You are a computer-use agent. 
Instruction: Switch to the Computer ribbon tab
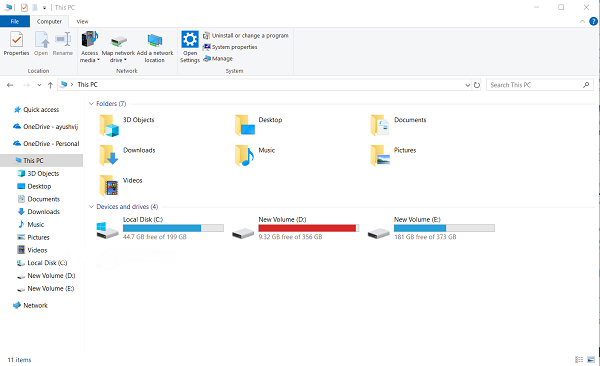tap(49, 21)
